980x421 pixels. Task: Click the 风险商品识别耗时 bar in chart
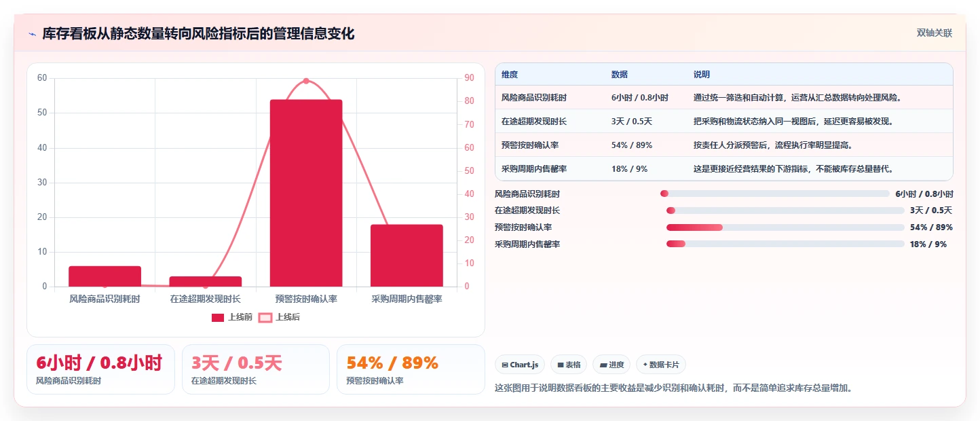(105, 276)
